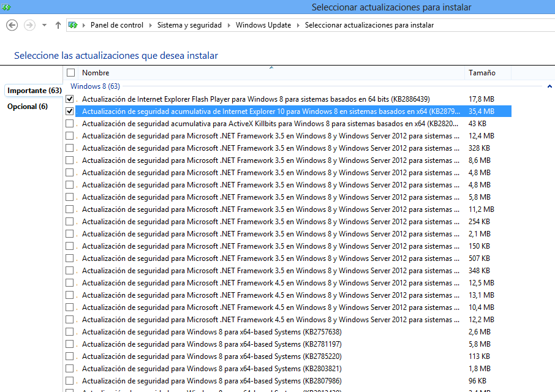
Task: Switch to the Importante (63) tab
Action: pos(35,91)
